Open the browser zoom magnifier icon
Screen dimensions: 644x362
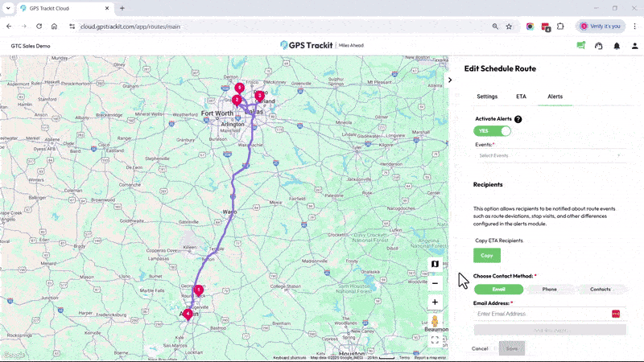coord(495,27)
